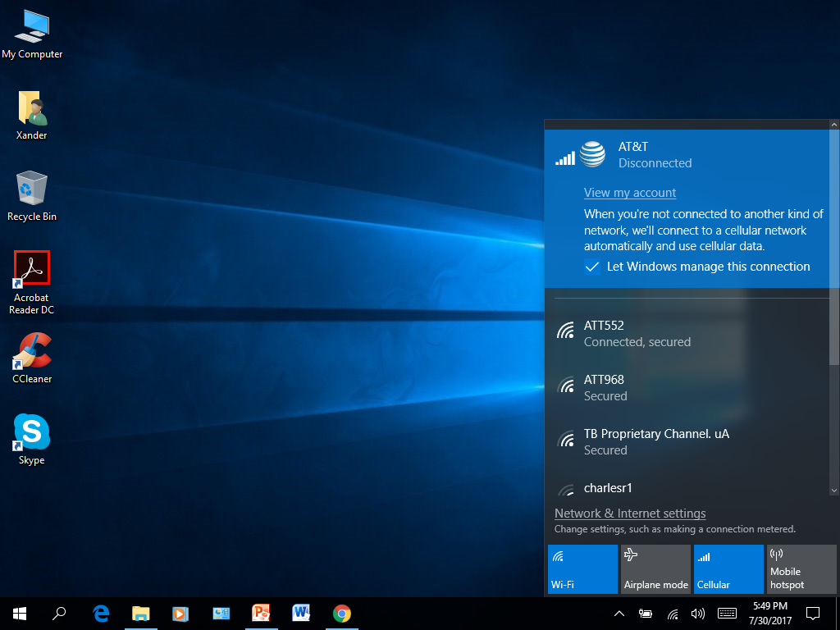This screenshot has width=840, height=630.
Task: Open the My Computer desktop icon
Action: 32,34
